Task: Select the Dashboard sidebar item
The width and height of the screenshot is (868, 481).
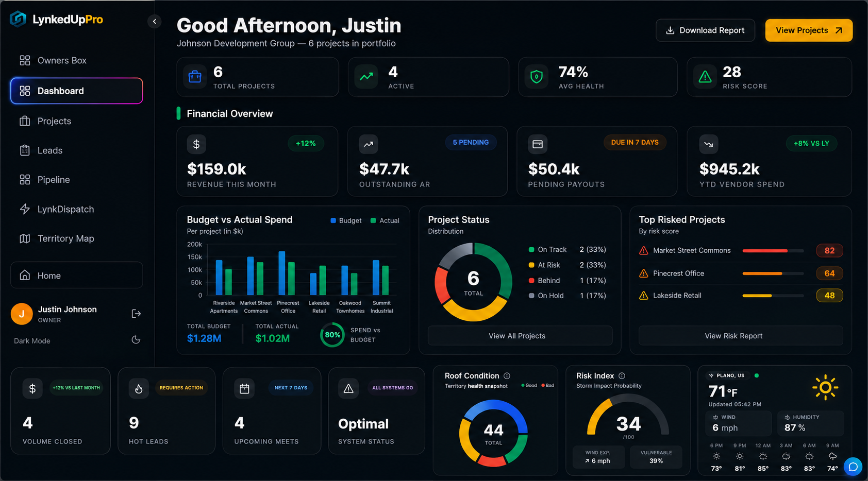Action: click(76, 91)
